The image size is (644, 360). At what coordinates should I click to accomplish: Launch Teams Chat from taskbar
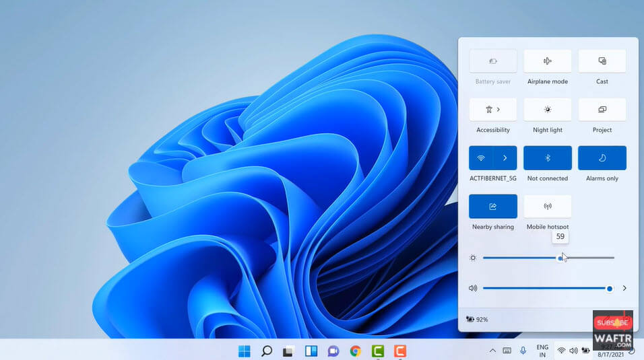coord(333,351)
